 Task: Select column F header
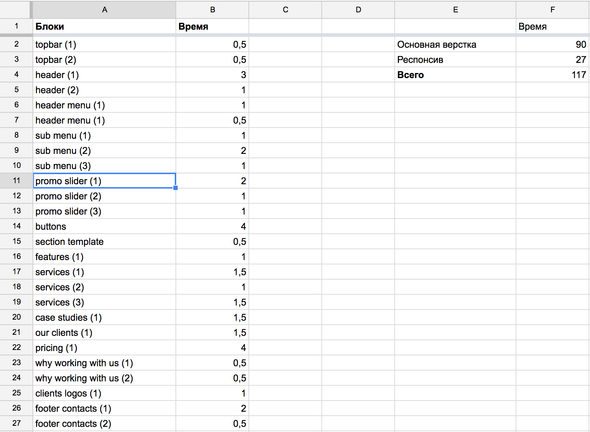553,10
